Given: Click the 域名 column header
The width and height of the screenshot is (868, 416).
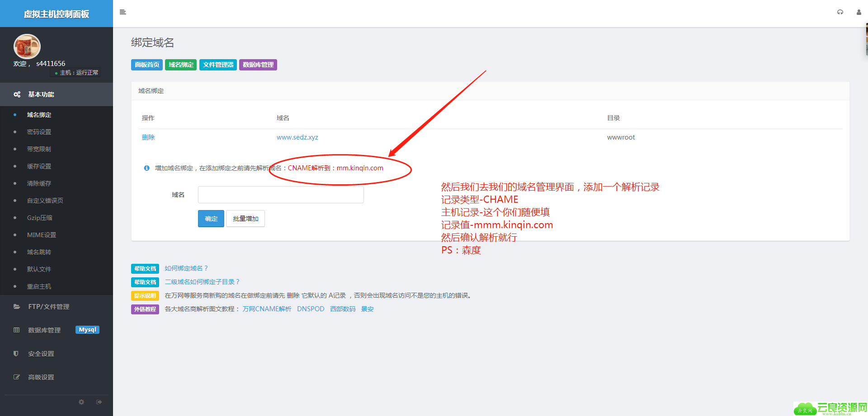Looking at the screenshot, I should pos(283,118).
